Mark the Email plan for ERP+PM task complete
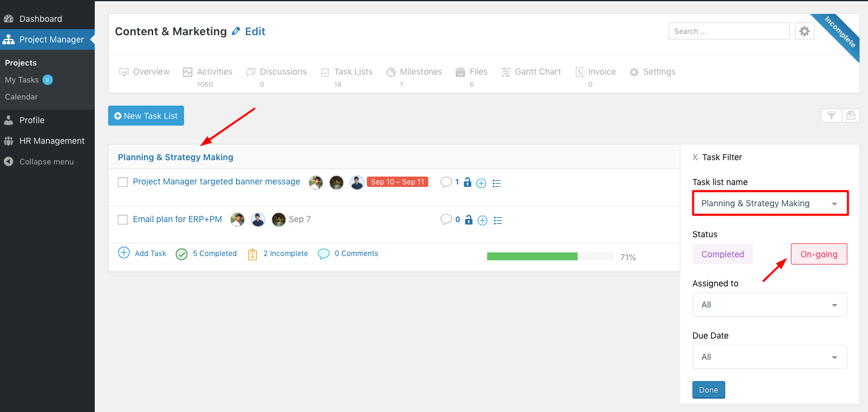The image size is (868, 412). [122, 219]
